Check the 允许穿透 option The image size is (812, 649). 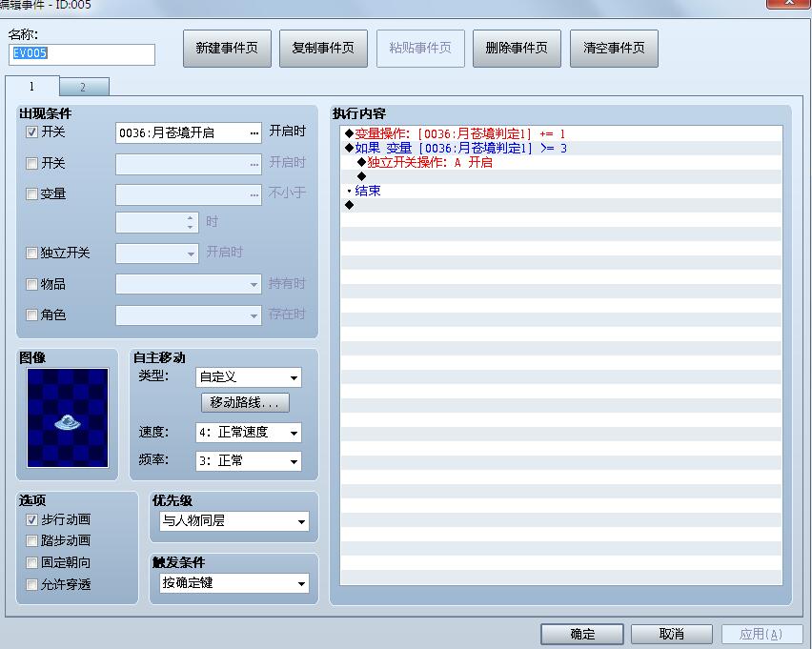31,585
